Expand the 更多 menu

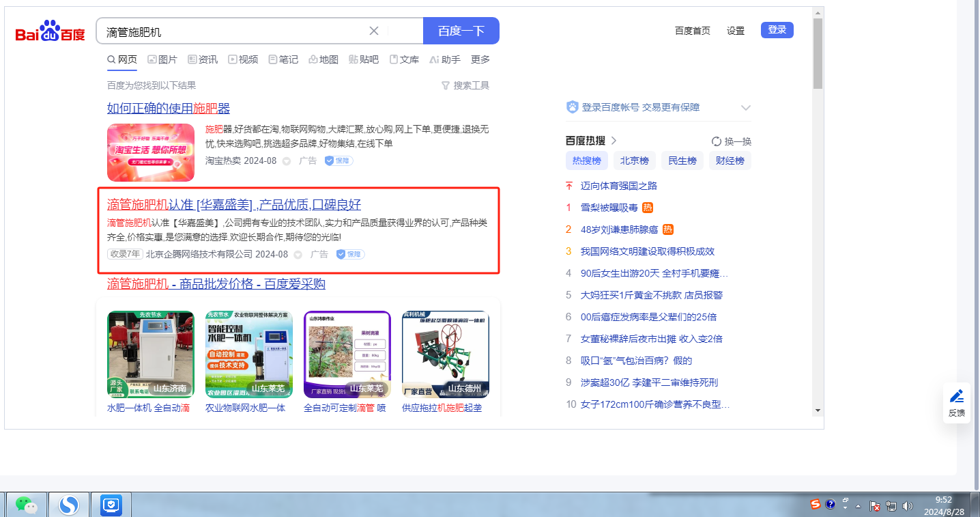point(480,59)
